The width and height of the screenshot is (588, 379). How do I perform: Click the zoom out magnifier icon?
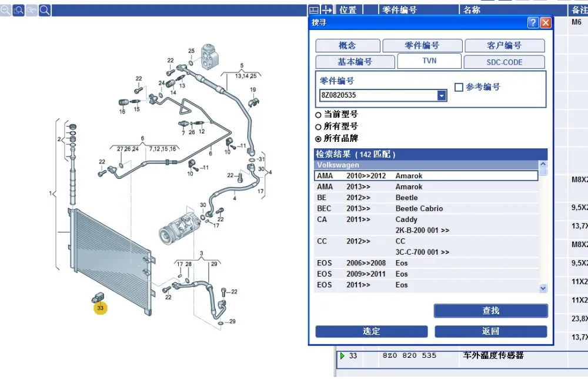5,10
